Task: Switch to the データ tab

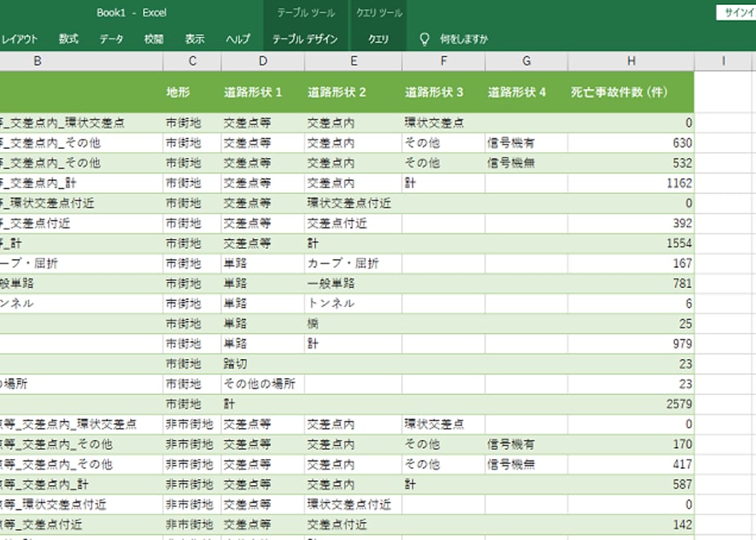Action: pyautogui.click(x=111, y=39)
